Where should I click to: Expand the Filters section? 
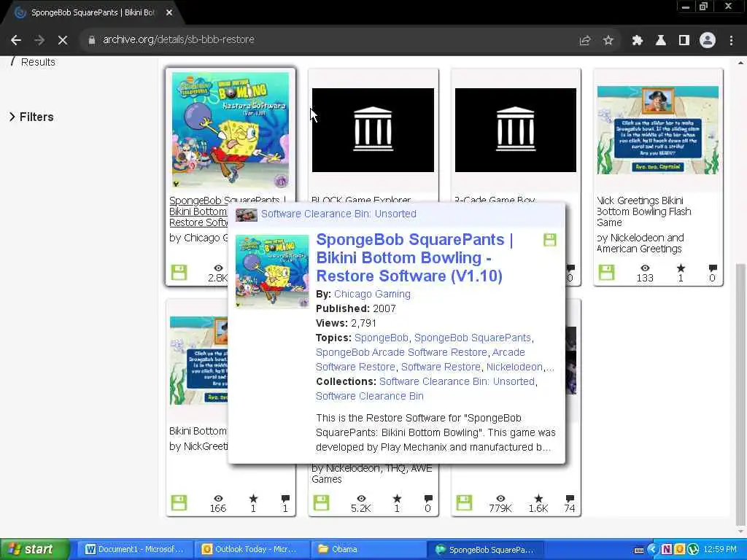31,117
